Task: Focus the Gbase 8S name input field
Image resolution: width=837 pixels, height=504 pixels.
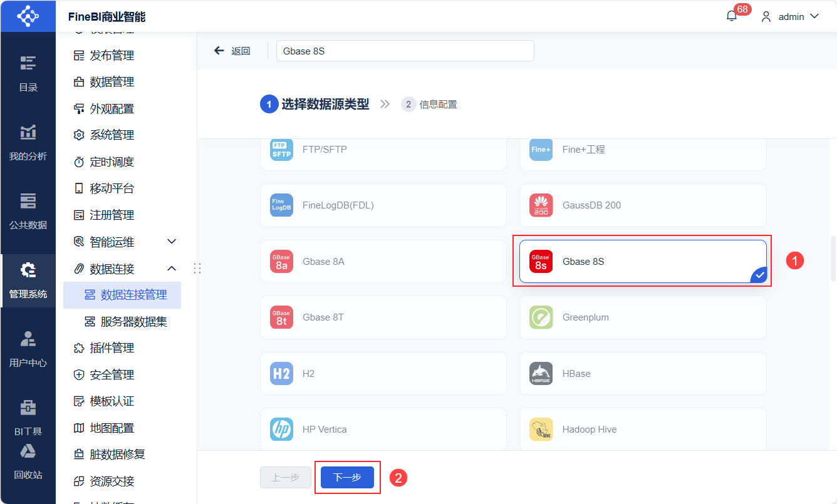Action: pyautogui.click(x=405, y=51)
